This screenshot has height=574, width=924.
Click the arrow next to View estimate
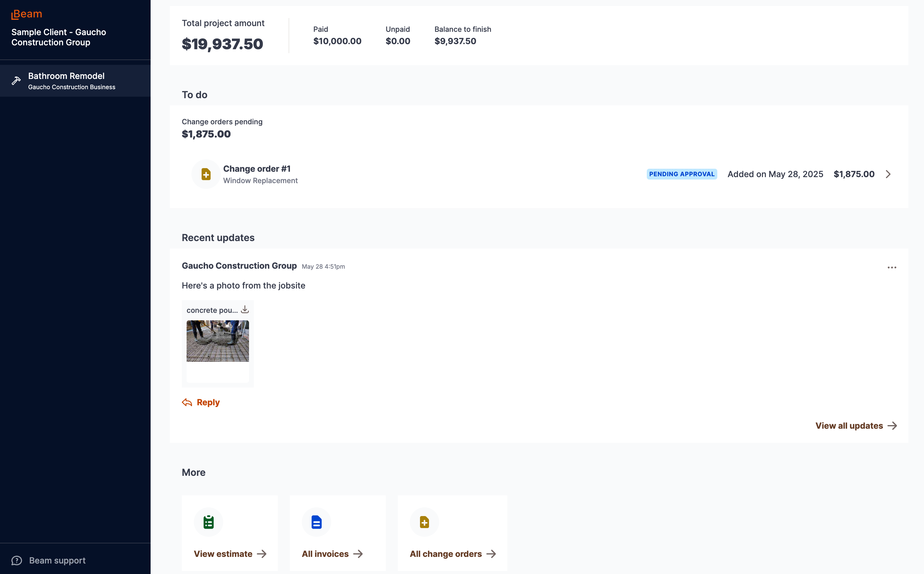click(262, 554)
